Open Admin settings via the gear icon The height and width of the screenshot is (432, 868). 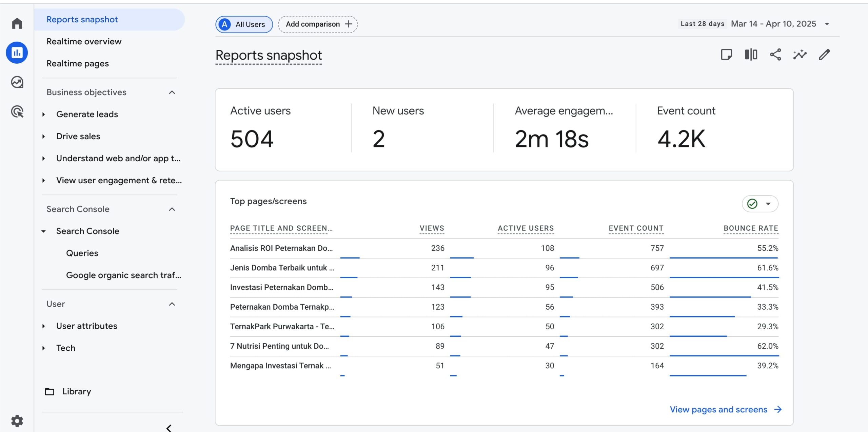pos(17,420)
